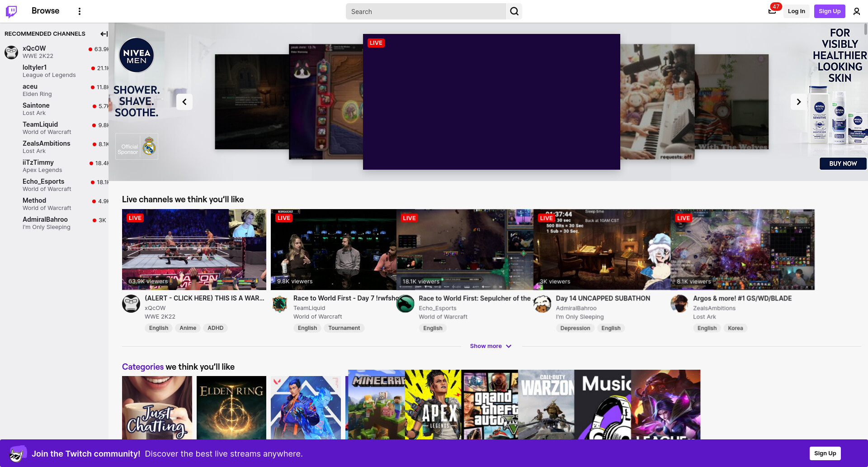868x467 pixels.
Task: Select the Music category
Action: point(603,405)
